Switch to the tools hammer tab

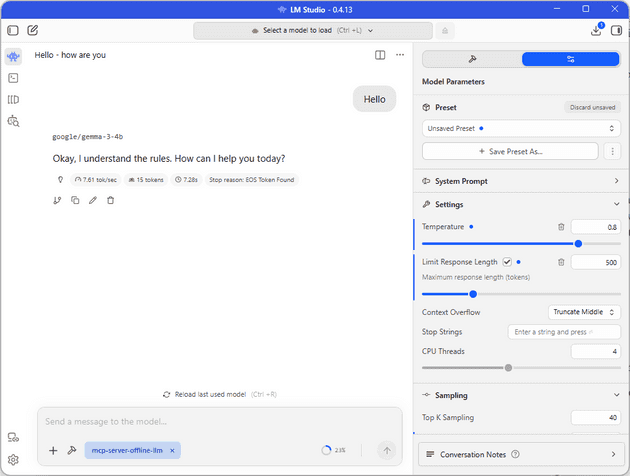pos(472,59)
